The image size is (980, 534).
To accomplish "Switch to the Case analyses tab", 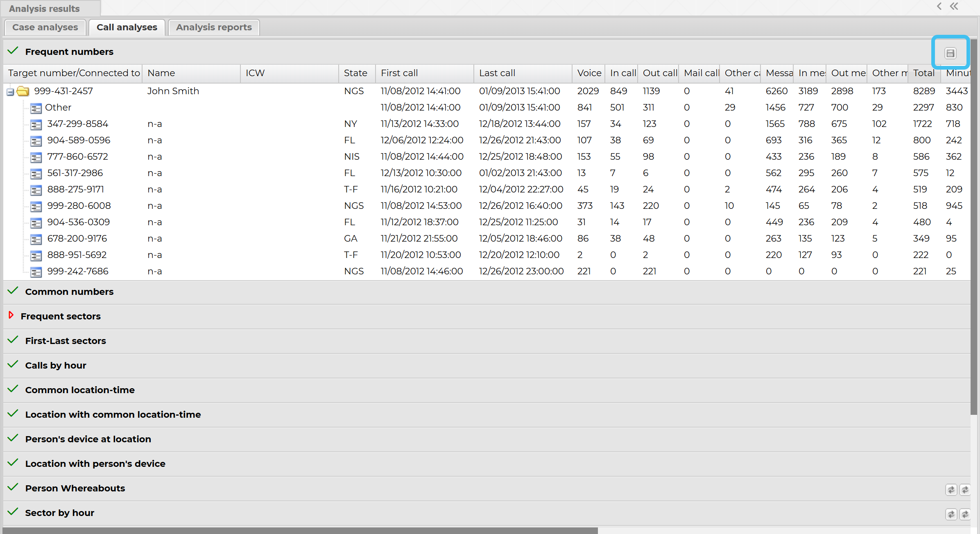I will click(45, 27).
